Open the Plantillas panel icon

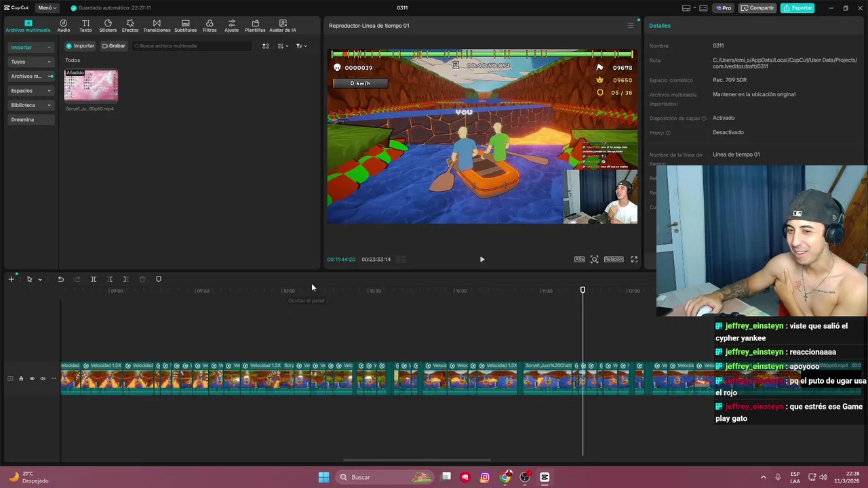[x=255, y=26]
